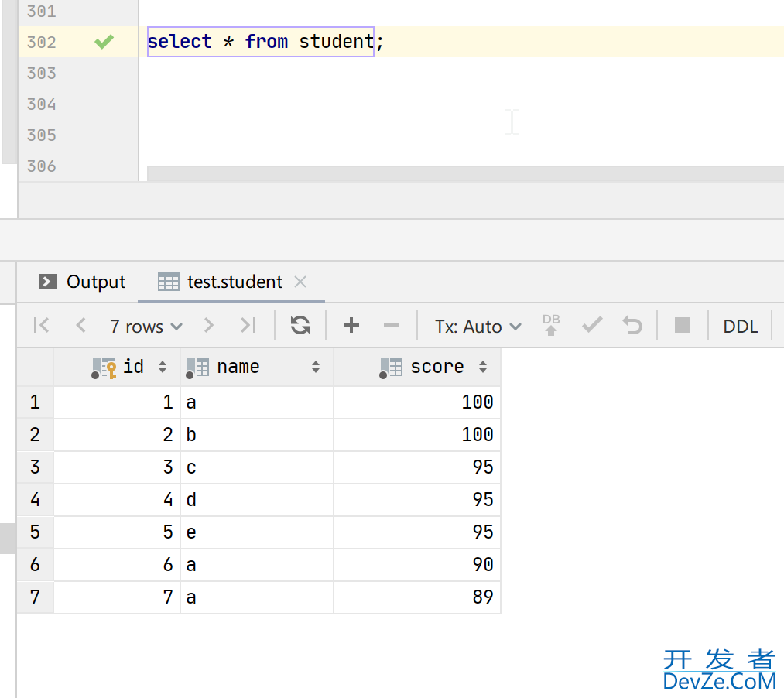Close the test.student result tab

pyautogui.click(x=301, y=282)
